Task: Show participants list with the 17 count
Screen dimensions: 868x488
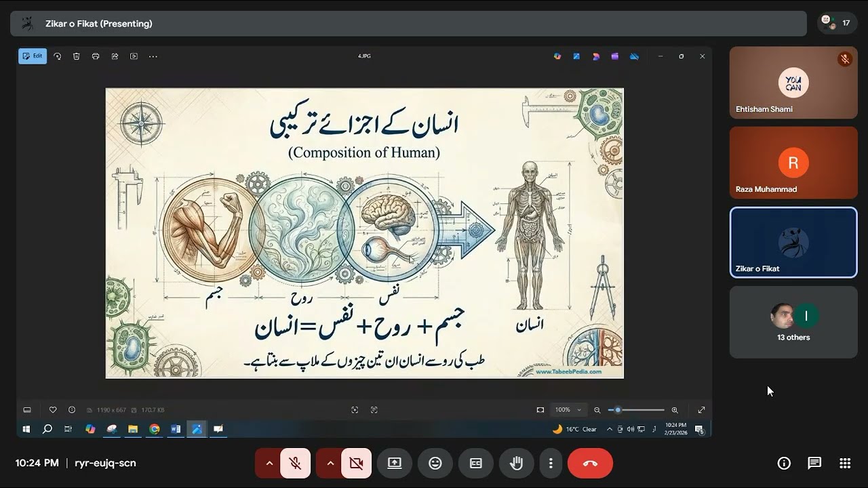Action: (x=837, y=23)
